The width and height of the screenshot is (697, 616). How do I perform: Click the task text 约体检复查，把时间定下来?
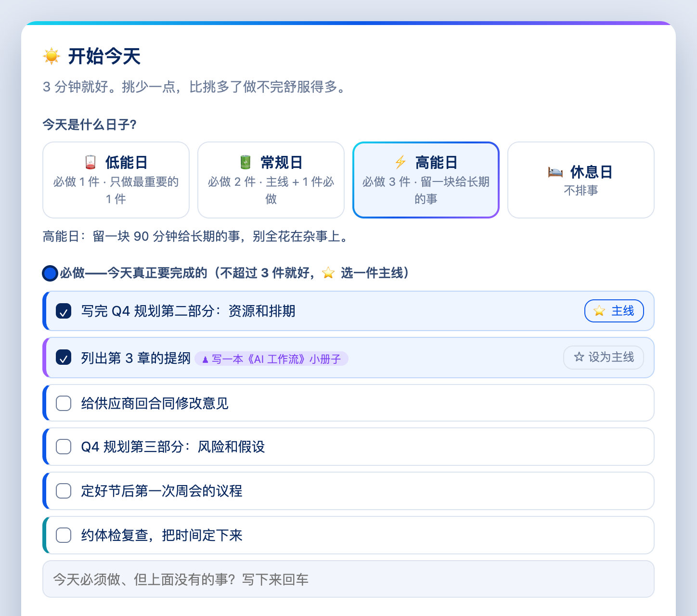coord(162,535)
